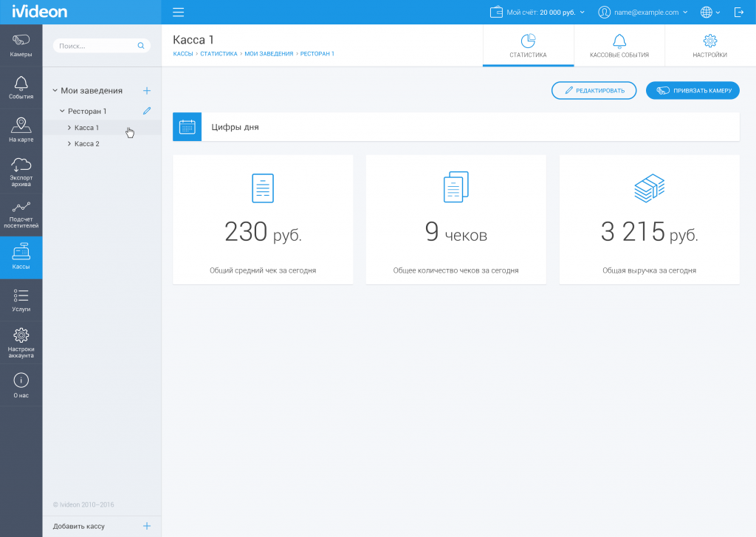
Task: Click the Статистика breadcrumb link
Action: 219,54
